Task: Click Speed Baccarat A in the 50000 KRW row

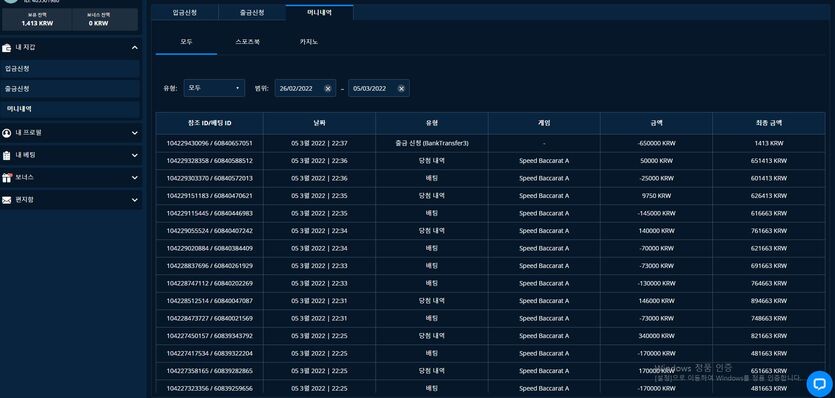Action: click(x=544, y=161)
